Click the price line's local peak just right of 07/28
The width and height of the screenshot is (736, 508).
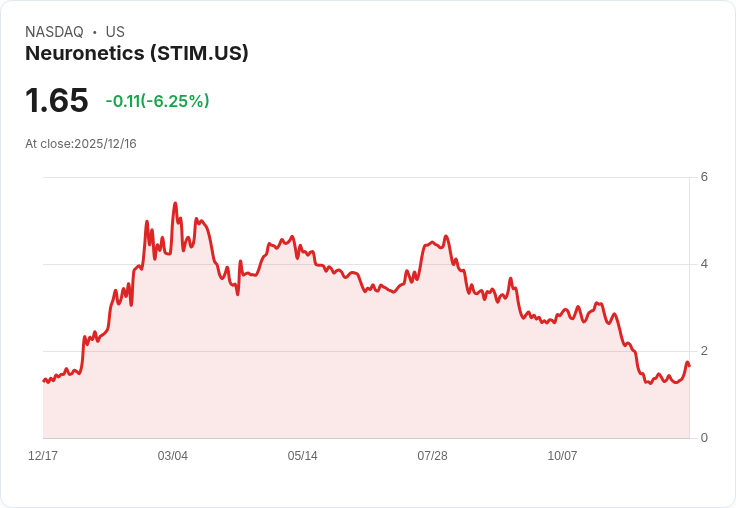point(446,236)
